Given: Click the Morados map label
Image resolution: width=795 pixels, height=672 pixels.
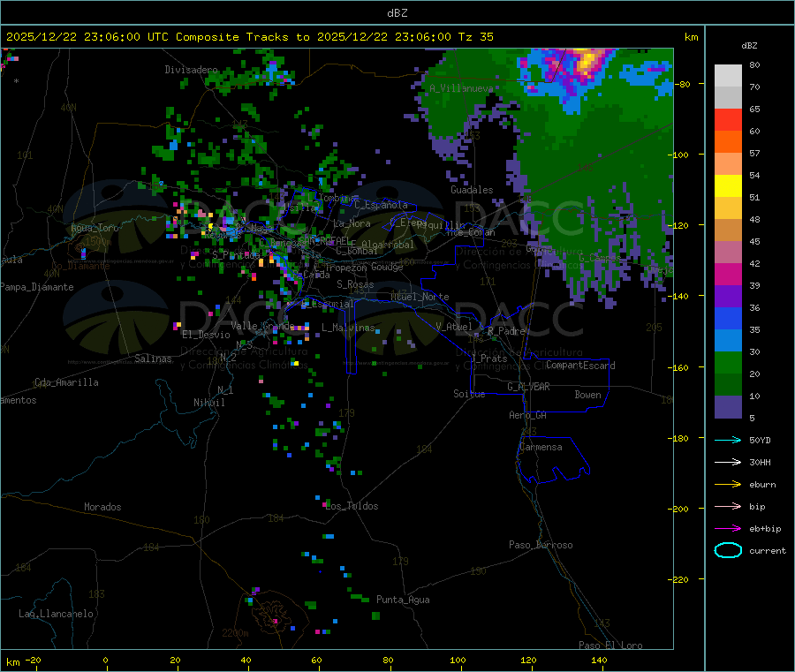Looking at the screenshot, I should (x=102, y=507).
